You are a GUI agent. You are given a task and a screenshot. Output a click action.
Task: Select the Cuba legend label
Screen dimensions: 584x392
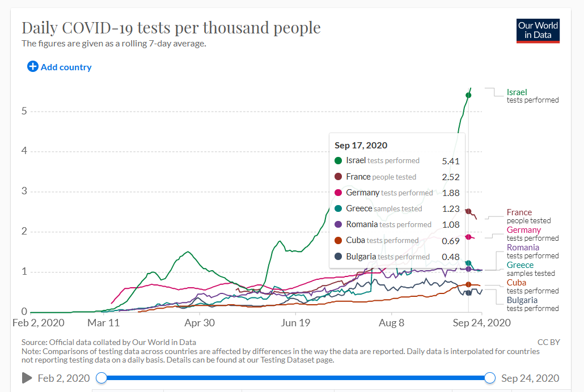pyautogui.click(x=516, y=283)
